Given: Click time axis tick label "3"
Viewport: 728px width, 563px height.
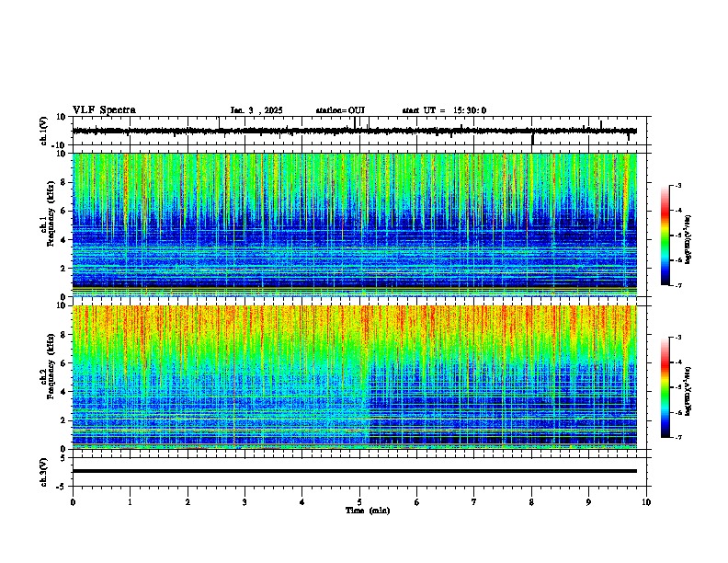Looking at the screenshot, I should 245,502.
